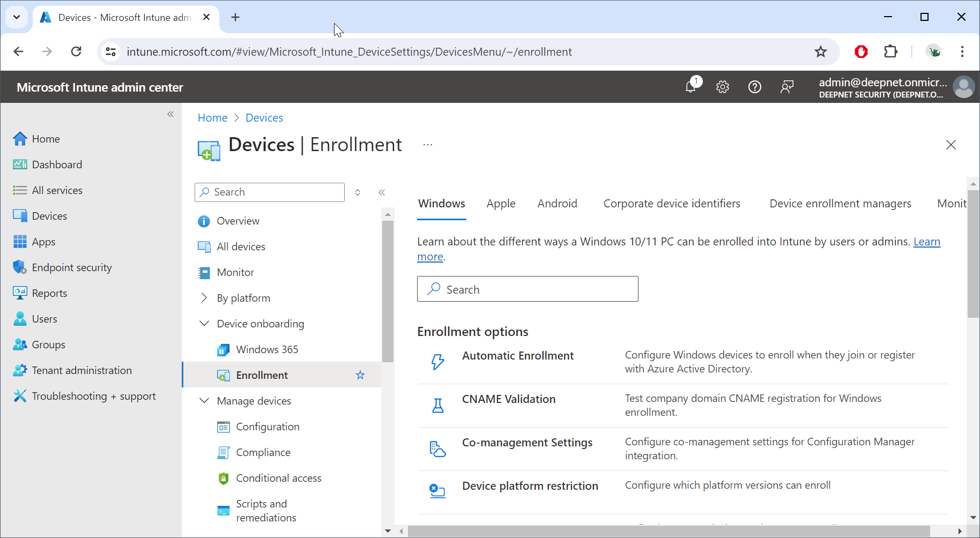Collapse the left navigation sidebar
Viewport: 980px width, 538px height.
click(x=170, y=114)
